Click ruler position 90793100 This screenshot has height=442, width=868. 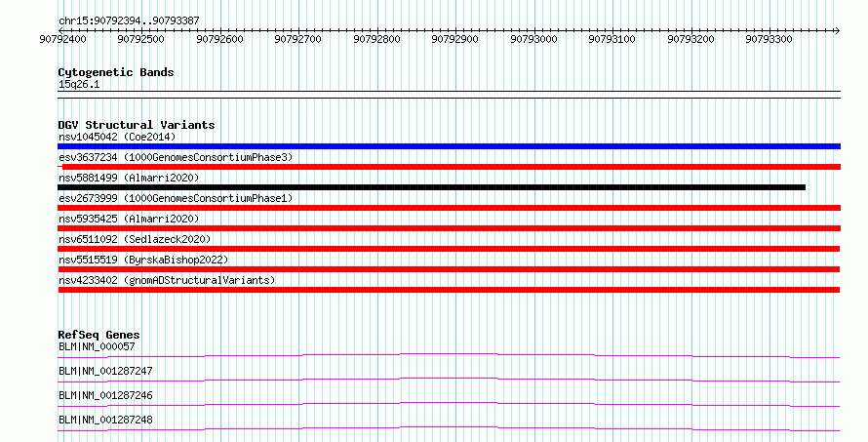pyautogui.click(x=612, y=39)
